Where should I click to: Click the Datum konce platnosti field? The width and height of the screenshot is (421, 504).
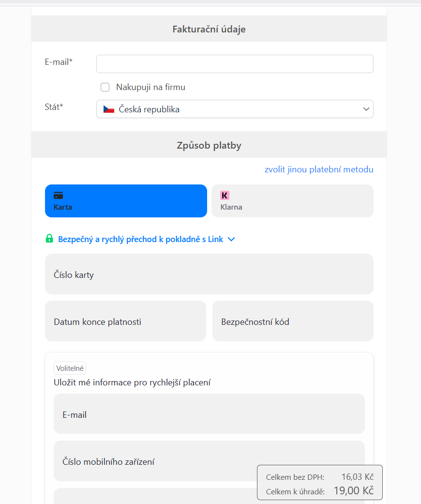coord(125,321)
